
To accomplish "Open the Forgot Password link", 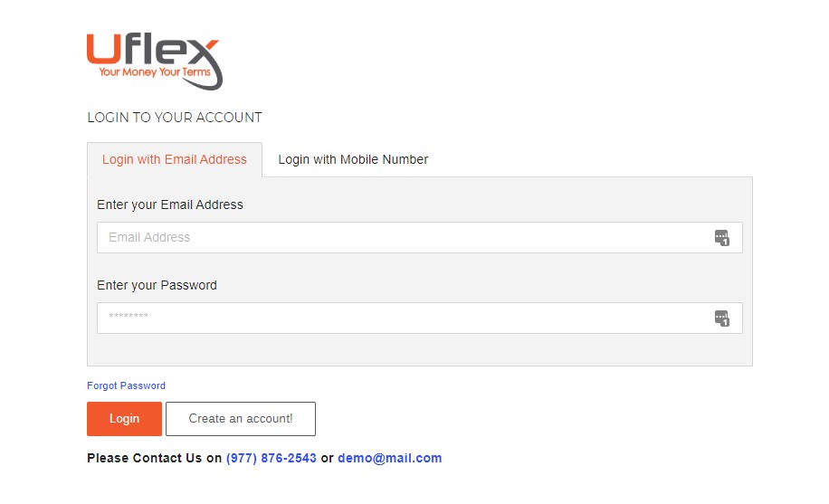I will (x=127, y=385).
